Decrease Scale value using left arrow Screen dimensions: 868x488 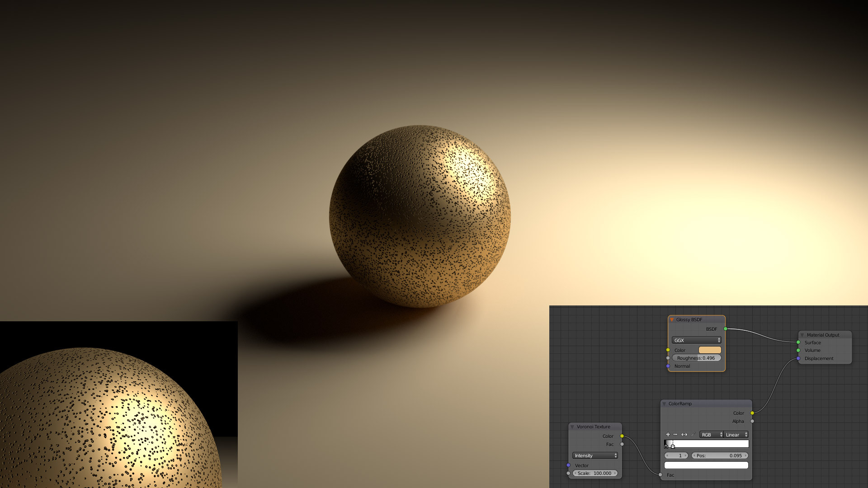[x=575, y=473]
